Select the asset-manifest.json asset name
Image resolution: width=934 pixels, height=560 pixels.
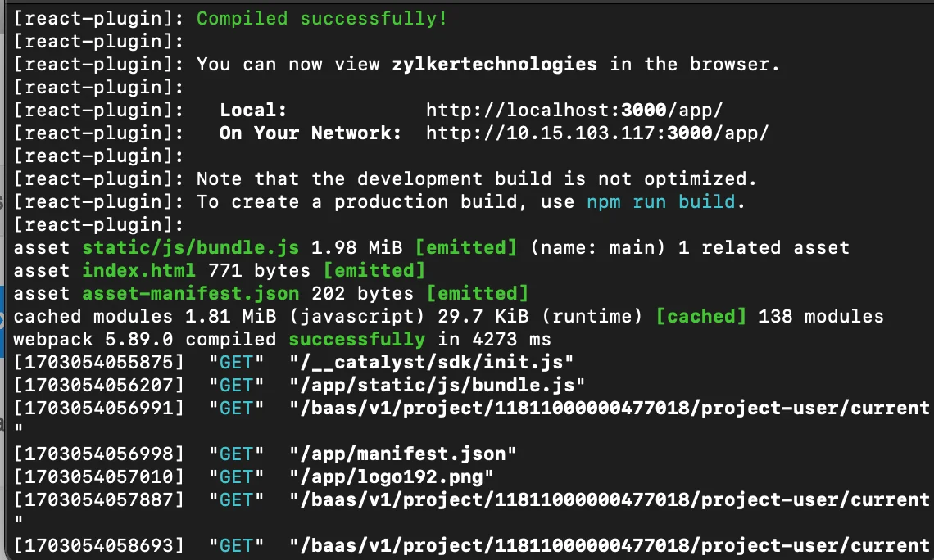[x=190, y=293]
